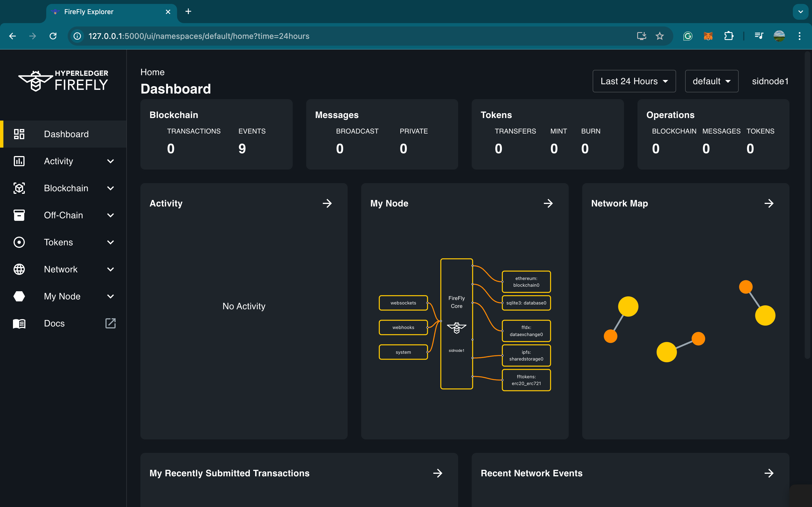Click Docs external link icon

coord(111,323)
